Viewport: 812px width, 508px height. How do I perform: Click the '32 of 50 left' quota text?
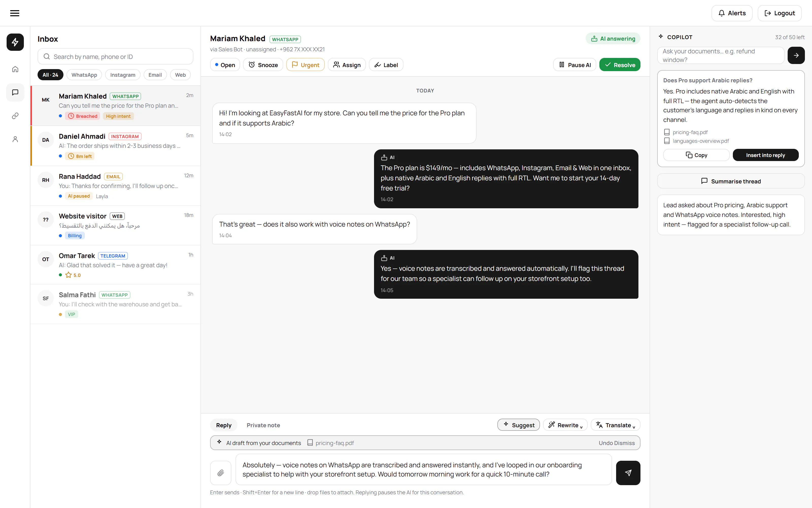(x=789, y=37)
